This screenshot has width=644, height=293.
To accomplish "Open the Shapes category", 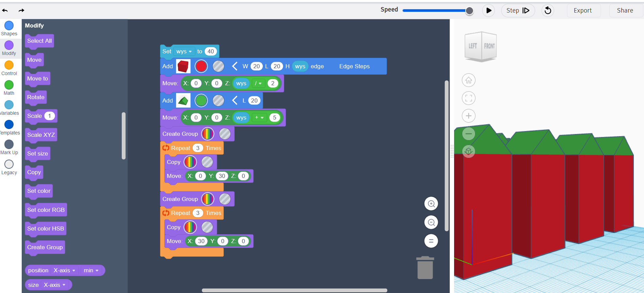I will coord(9,29).
